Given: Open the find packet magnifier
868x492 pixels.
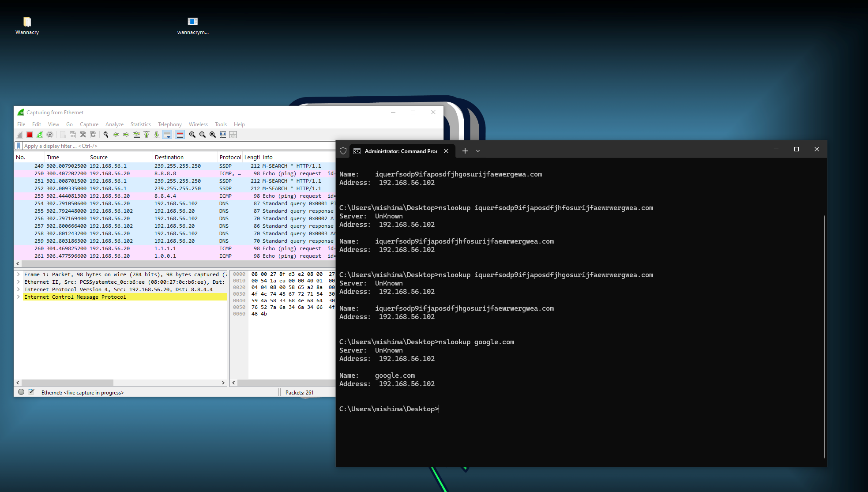Looking at the screenshot, I should [x=106, y=135].
